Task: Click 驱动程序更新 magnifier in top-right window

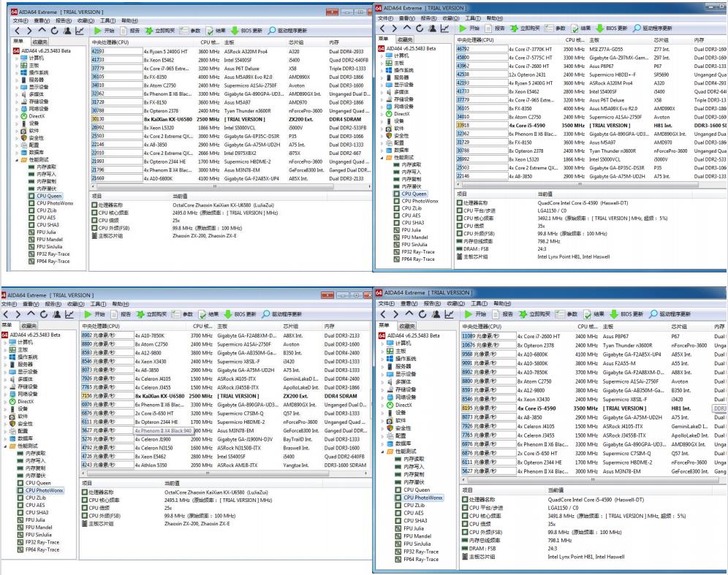Action: (x=637, y=28)
